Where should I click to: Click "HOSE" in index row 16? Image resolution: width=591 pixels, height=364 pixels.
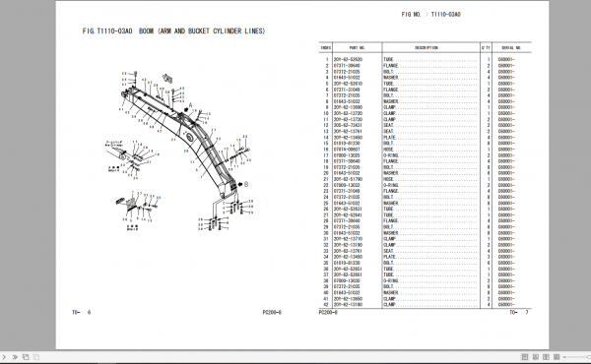388,150
